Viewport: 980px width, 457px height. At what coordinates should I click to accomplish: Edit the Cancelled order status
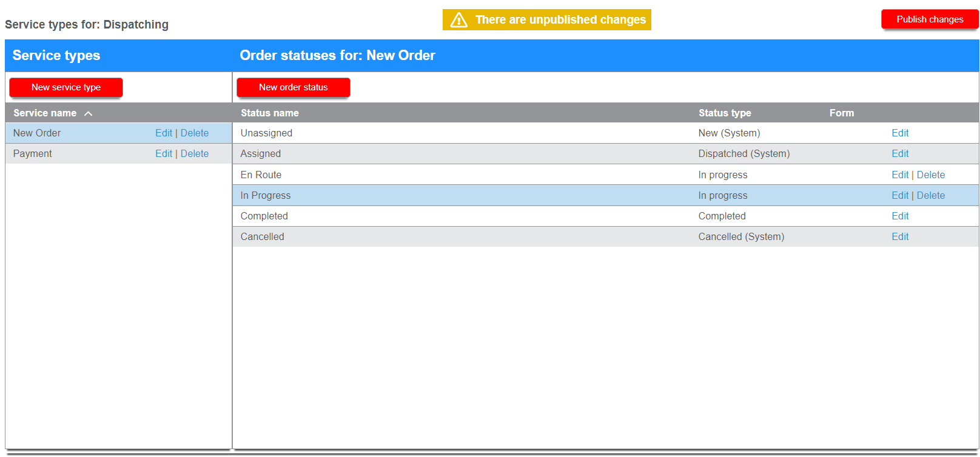click(899, 237)
